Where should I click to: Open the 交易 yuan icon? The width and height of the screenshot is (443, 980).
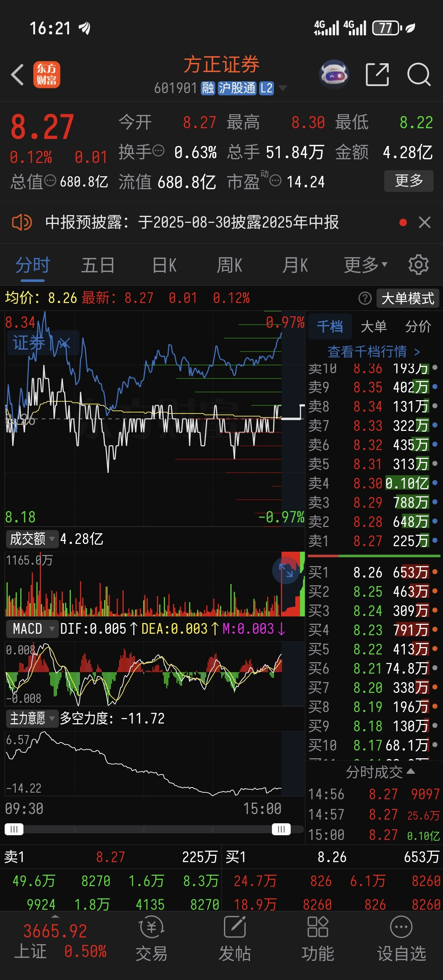tap(152, 928)
